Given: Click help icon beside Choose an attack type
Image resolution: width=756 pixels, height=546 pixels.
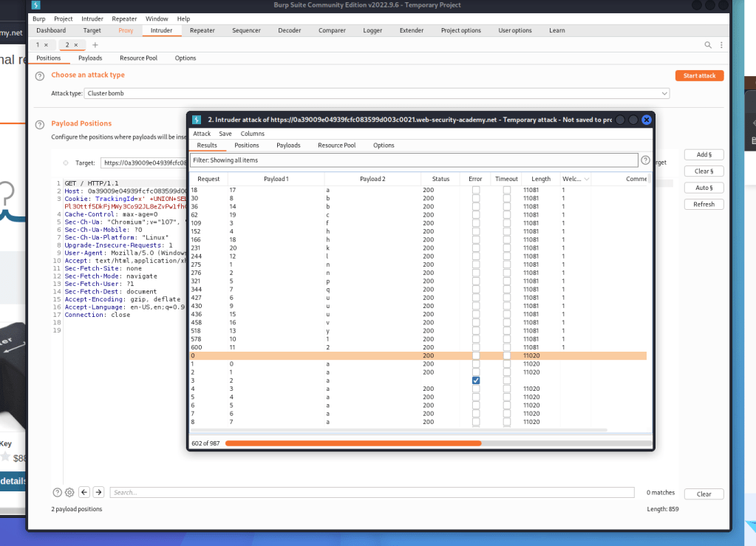Looking at the screenshot, I should pos(40,75).
